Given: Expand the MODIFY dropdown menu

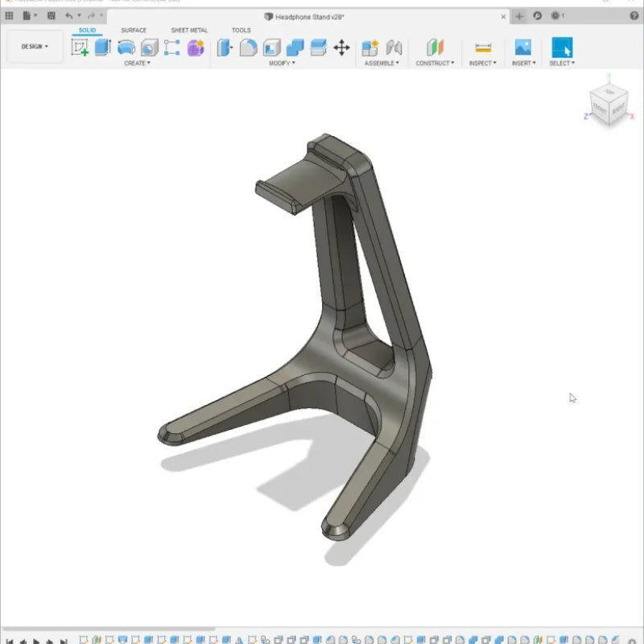Looking at the screenshot, I should tap(283, 64).
